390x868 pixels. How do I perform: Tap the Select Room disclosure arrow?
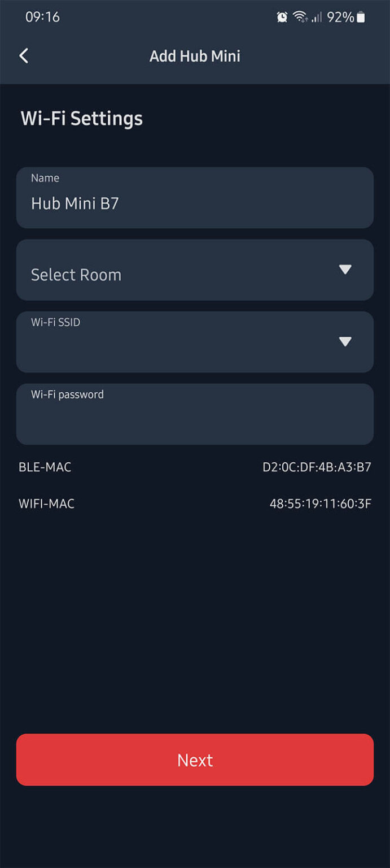click(346, 270)
